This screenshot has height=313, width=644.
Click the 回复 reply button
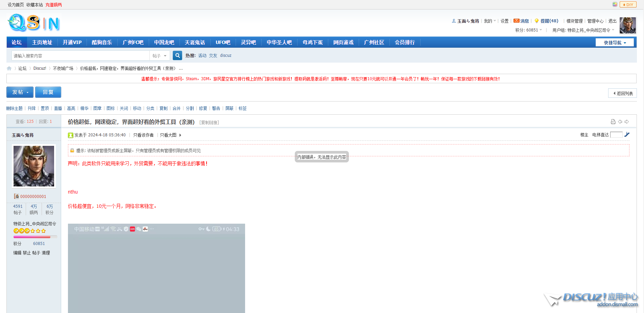(48, 92)
